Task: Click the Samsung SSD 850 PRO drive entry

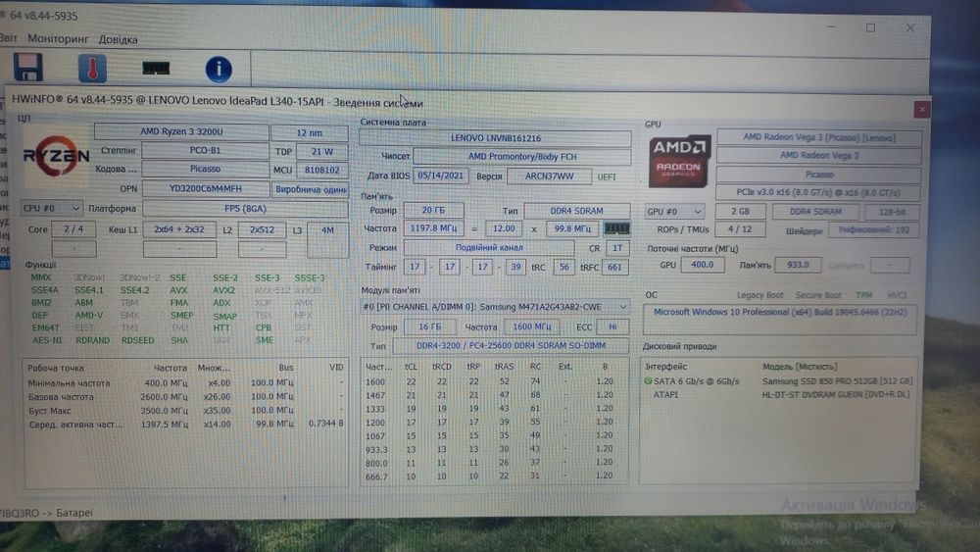Action: pyautogui.click(x=779, y=380)
